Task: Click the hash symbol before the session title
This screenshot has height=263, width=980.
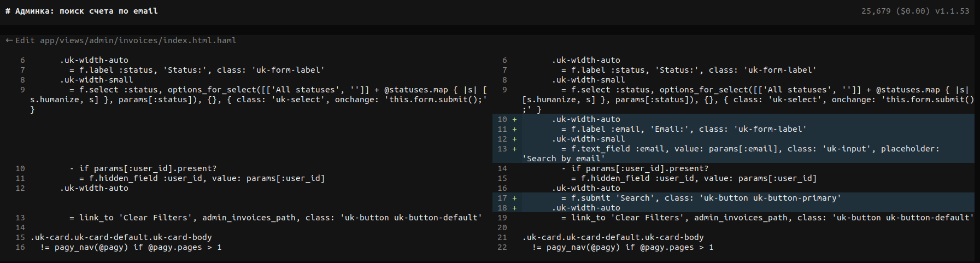Action: click(8, 11)
